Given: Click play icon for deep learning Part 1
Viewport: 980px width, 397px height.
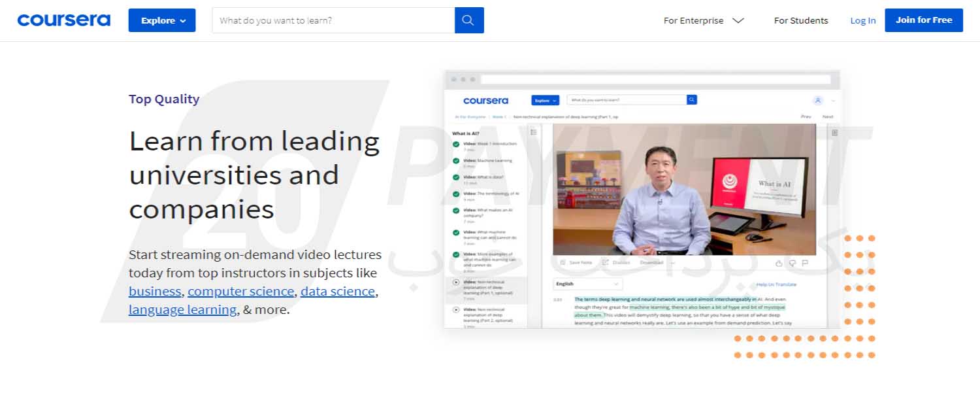Looking at the screenshot, I should (x=455, y=283).
